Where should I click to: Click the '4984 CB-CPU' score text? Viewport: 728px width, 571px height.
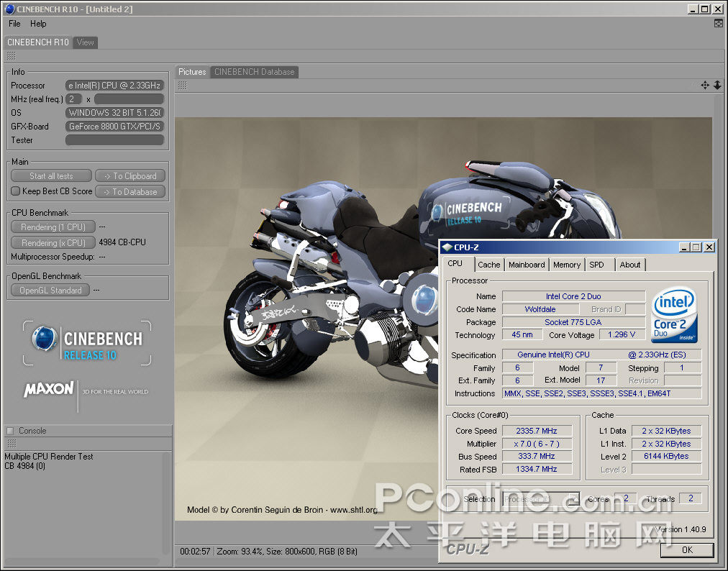[x=122, y=242]
